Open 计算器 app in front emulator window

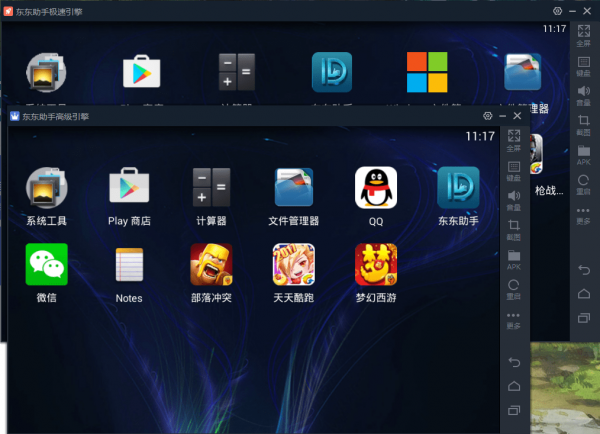[211, 187]
